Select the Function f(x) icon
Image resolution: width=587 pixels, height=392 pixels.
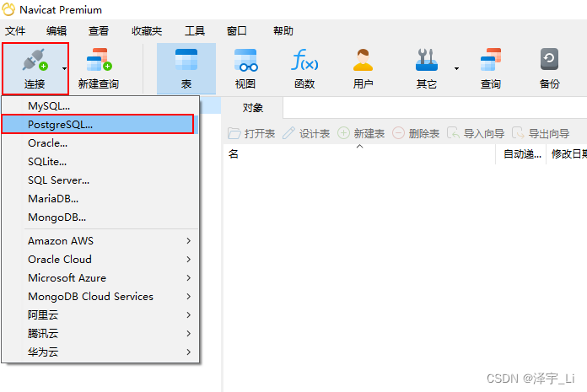tap(304, 60)
